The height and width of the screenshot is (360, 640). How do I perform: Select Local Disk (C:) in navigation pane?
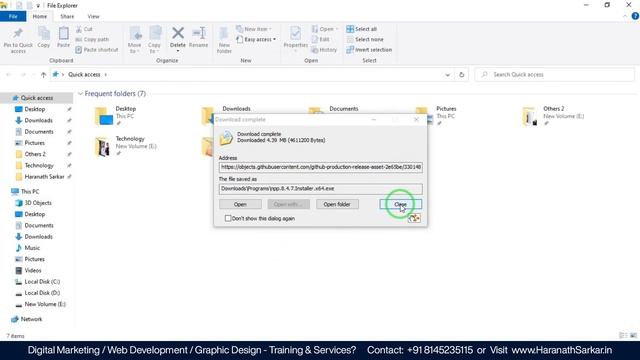[x=42, y=282]
